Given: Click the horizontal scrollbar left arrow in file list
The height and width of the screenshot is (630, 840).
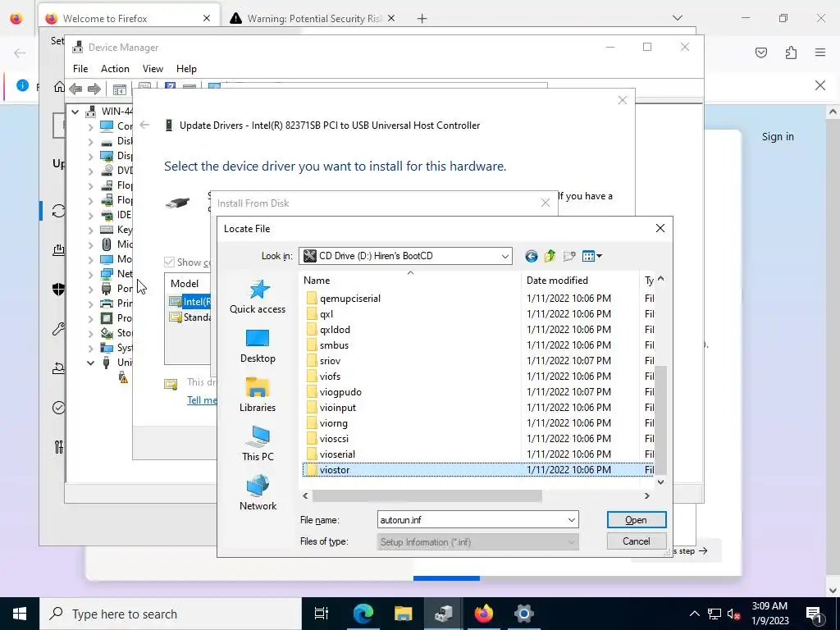Looking at the screenshot, I should pyautogui.click(x=305, y=496).
